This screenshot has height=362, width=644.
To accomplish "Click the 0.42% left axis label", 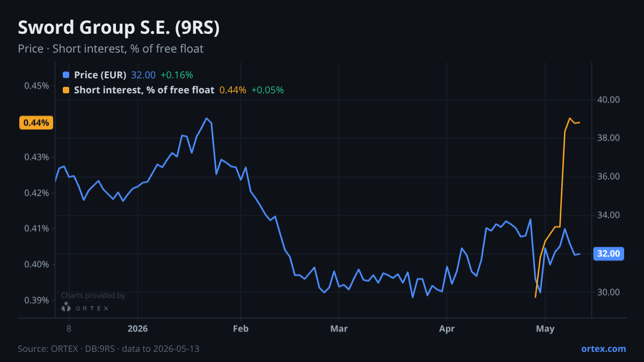I will click(37, 193).
